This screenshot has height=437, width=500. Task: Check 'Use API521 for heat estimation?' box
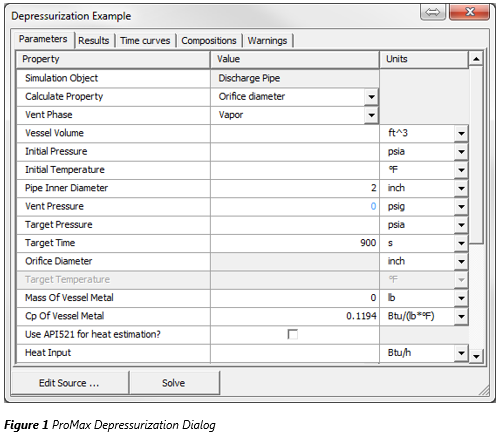coord(292,334)
